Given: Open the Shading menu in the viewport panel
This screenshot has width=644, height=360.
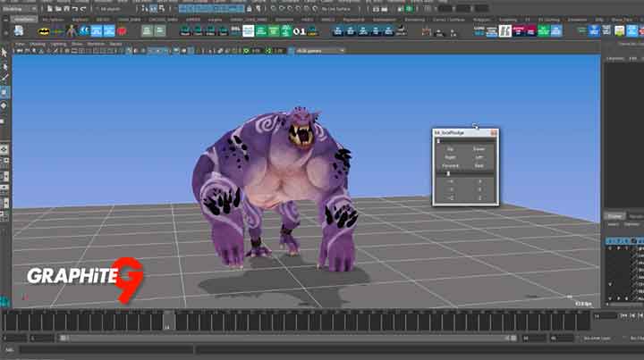Looking at the screenshot, I should [x=37, y=43].
